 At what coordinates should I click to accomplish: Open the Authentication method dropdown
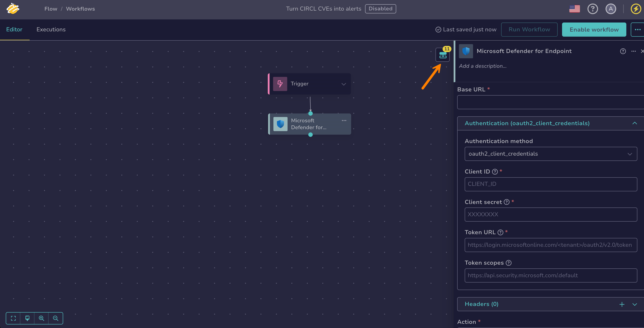[x=551, y=154]
